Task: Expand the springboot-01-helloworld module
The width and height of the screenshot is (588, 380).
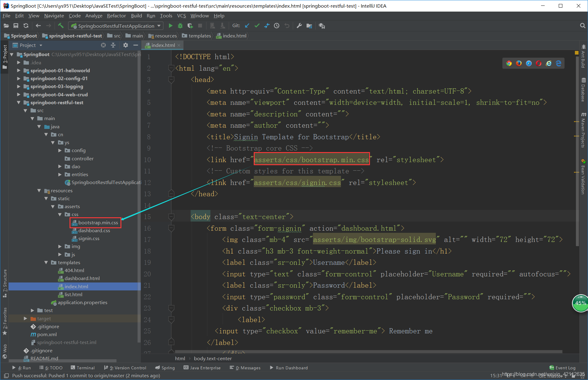Action: [19, 70]
